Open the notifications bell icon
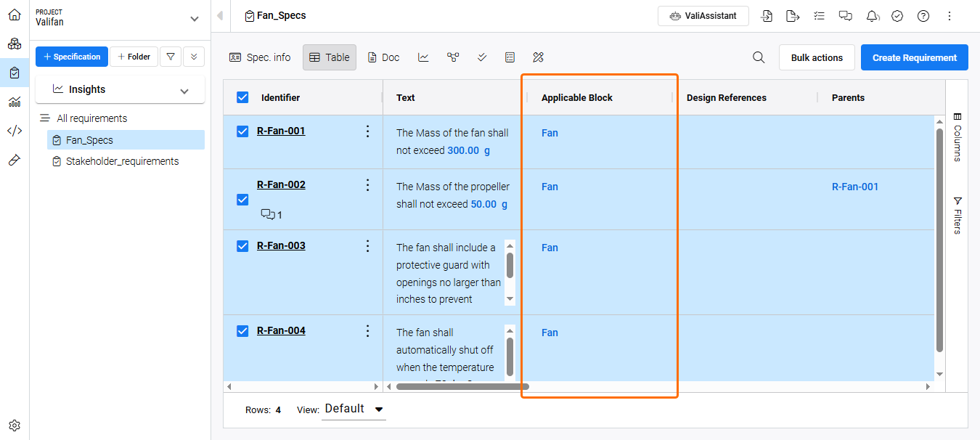980x440 pixels. click(873, 16)
